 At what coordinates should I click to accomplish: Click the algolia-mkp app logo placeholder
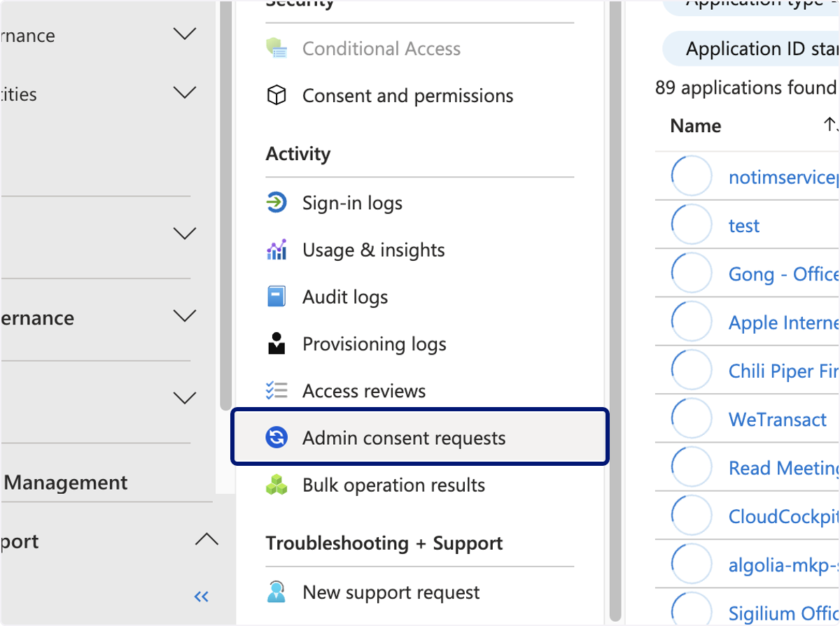click(x=692, y=564)
